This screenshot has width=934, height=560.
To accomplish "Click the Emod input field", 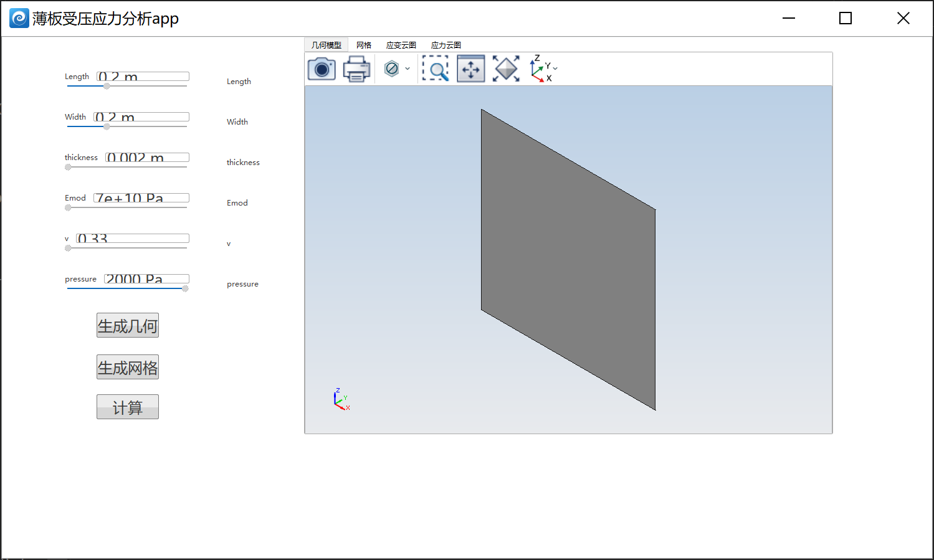I will (141, 197).
